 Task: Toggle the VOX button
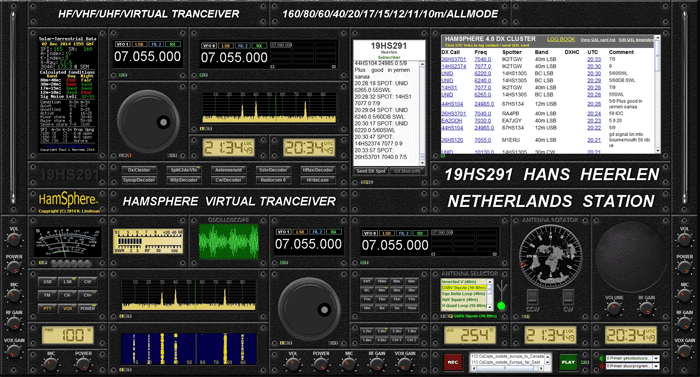point(68,309)
